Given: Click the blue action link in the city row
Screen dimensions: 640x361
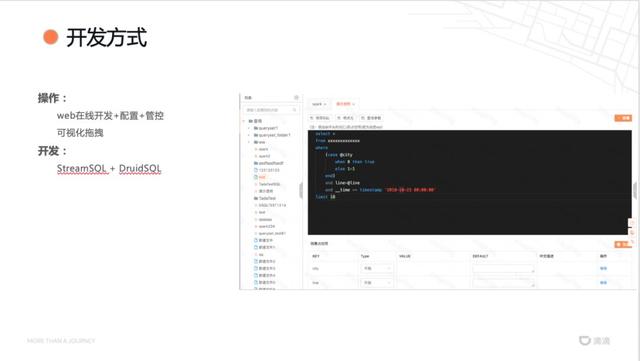Looking at the screenshot, I should 603,268.
